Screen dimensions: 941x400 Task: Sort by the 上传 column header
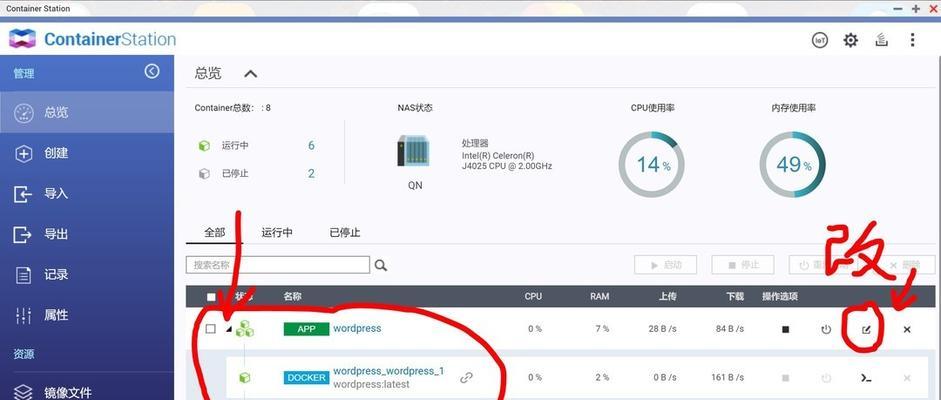pyautogui.click(x=667, y=296)
